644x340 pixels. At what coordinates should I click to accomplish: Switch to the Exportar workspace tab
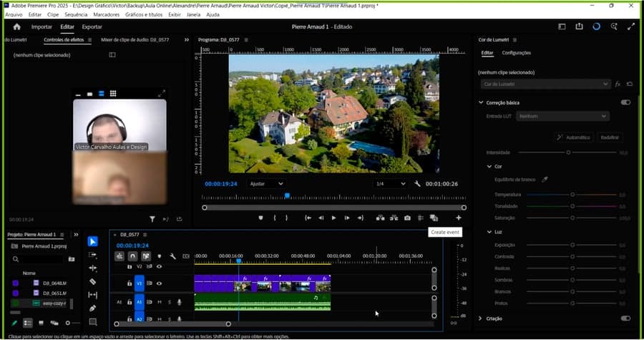click(x=92, y=26)
